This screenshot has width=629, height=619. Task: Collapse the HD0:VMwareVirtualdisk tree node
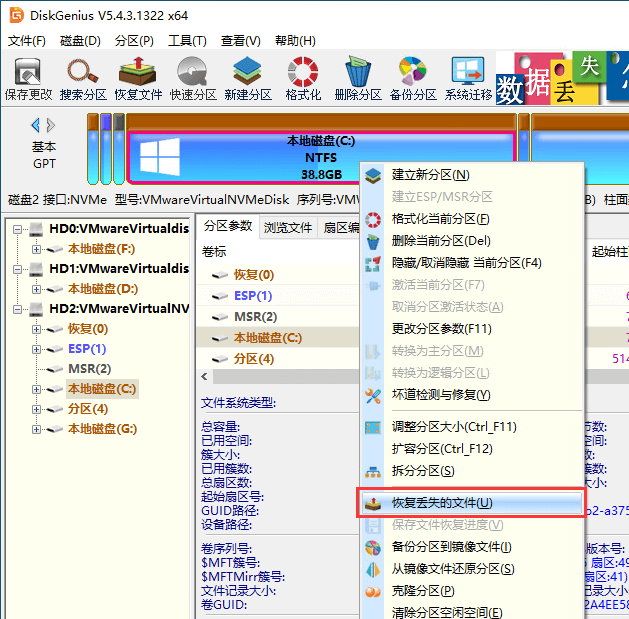[19, 229]
